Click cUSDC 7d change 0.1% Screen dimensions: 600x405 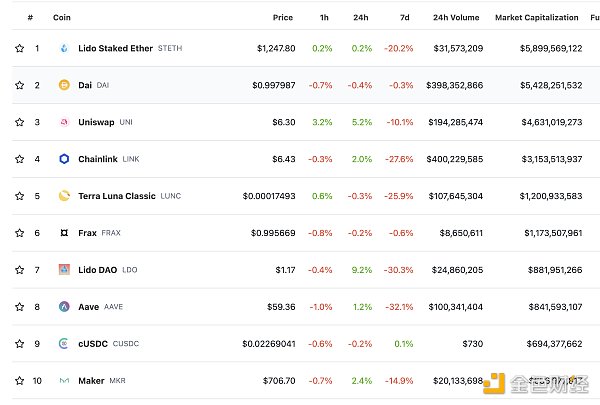point(404,344)
